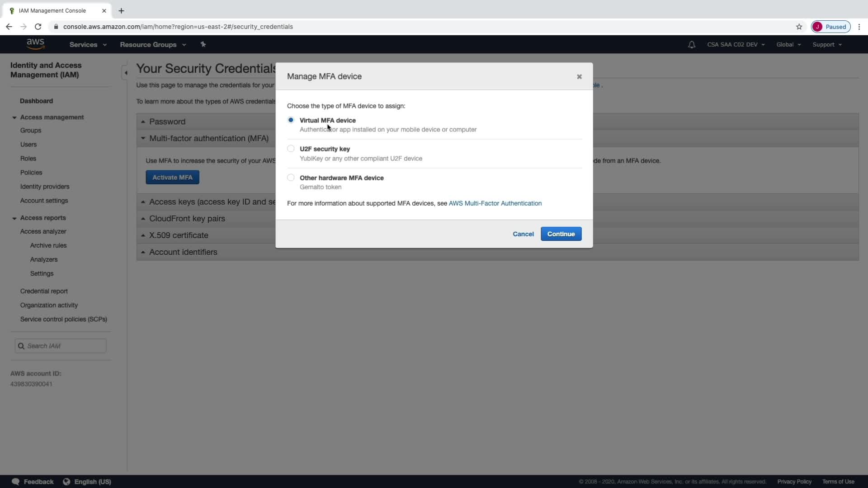
Task: Reload the page with refresh icon
Action: coord(38,27)
